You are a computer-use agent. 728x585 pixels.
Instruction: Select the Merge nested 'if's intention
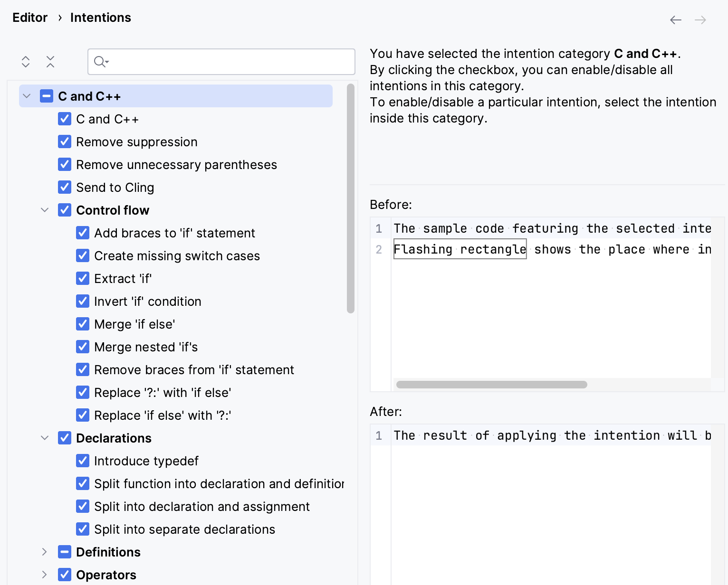click(146, 347)
